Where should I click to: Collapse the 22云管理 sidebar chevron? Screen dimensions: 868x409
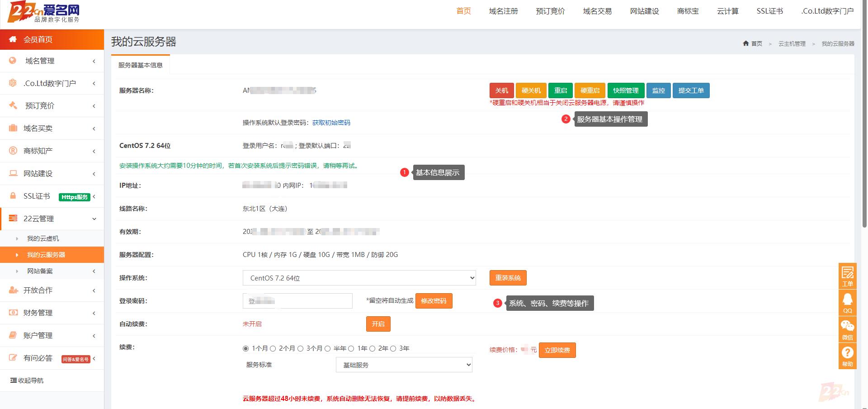click(94, 219)
